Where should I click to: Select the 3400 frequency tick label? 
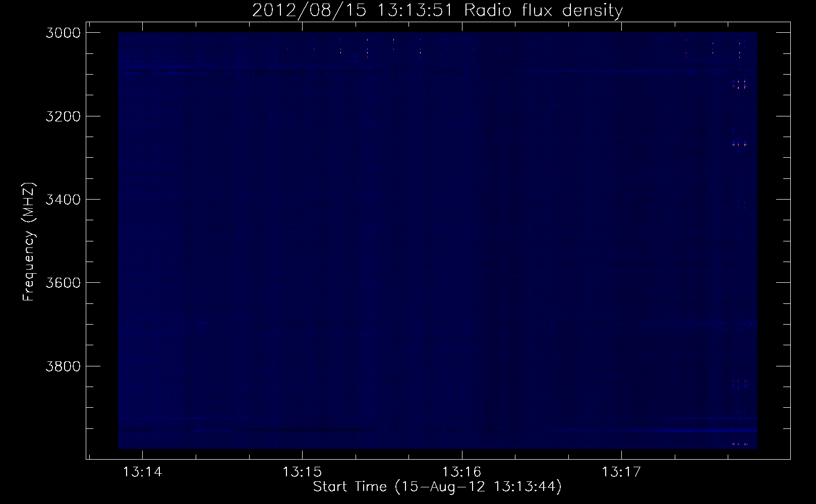click(x=63, y=200)
